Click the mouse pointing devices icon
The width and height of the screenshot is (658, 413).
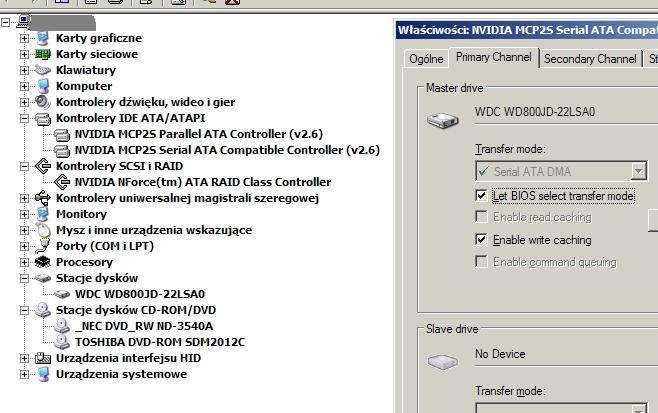[x=43, y=230]
